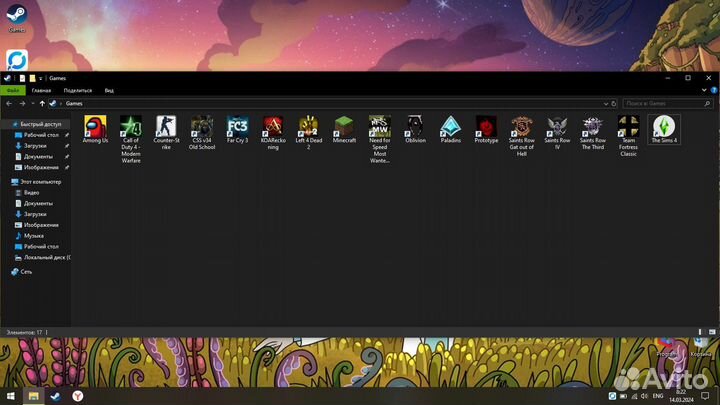Open the address bar history dropdown
720x405 pixels.
point(606,104)
